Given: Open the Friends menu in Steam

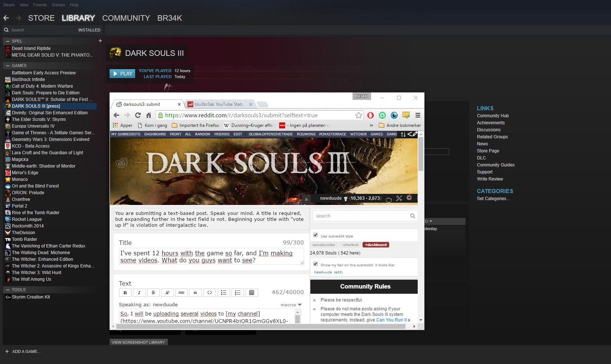Looking at the screenshot, I should [40, 5].
